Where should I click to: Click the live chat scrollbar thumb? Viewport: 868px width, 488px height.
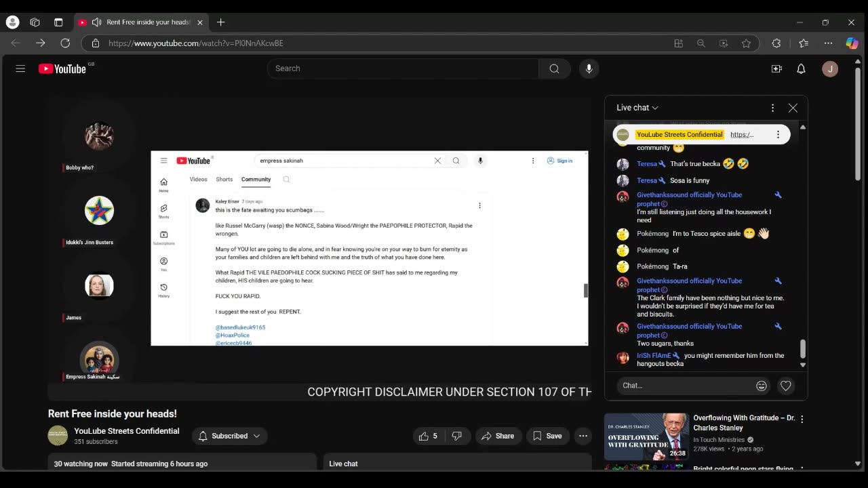[803, 349]
